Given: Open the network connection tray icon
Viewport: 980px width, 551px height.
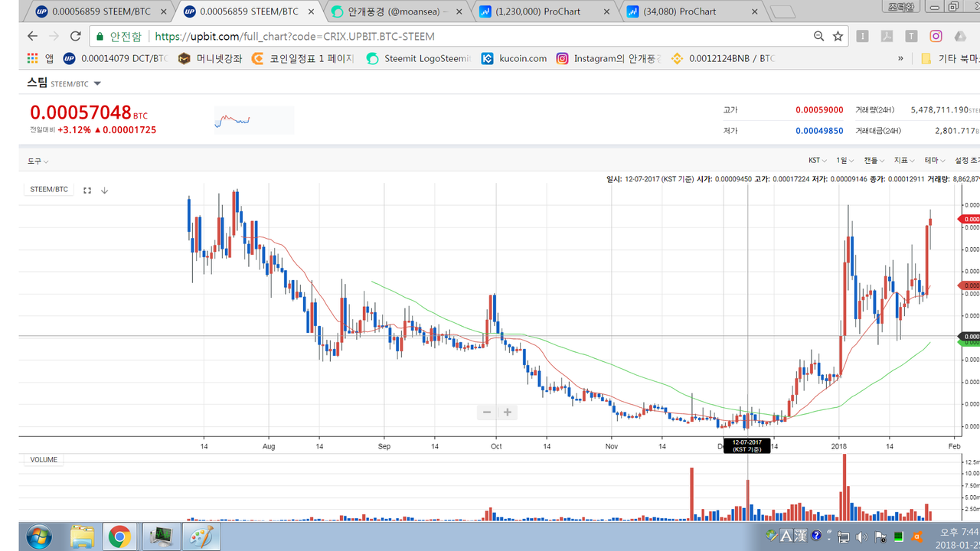Looking at the screenshot, I should [843, 536].
